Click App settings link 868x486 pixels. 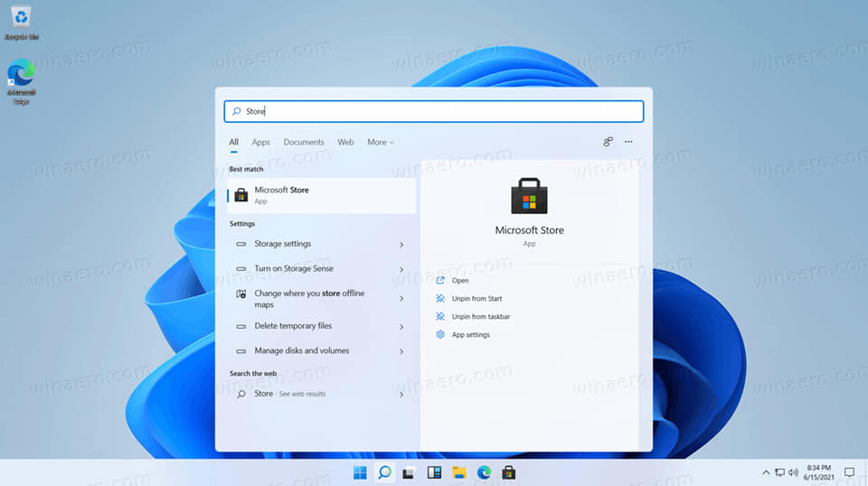470,334
